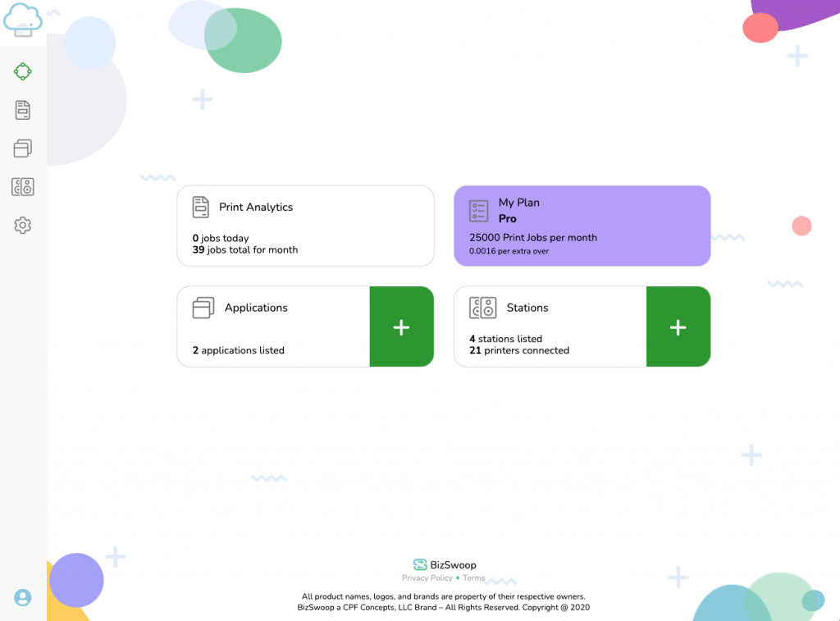Add a new application with plus button
This screenshot has width=840, height=621.
tap(401, 327)
